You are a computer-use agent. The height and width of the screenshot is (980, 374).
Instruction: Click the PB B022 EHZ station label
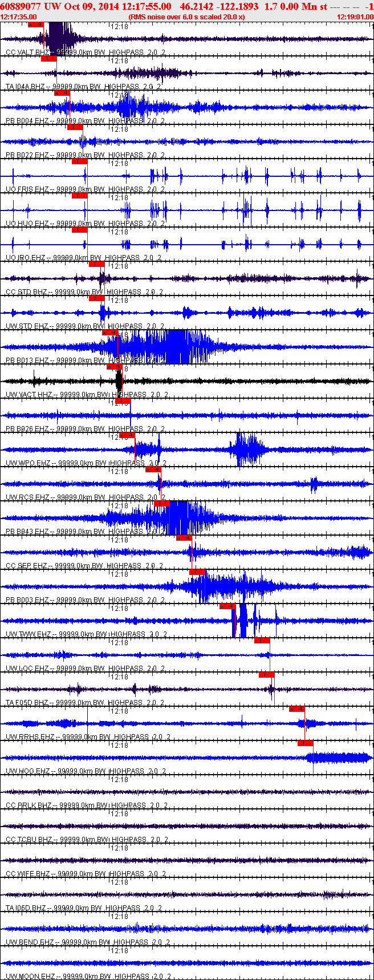pos(27,155)
